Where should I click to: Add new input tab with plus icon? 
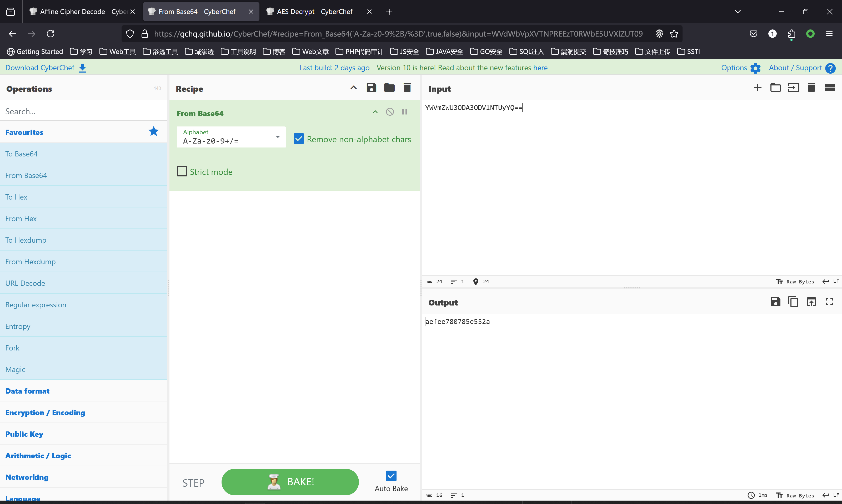coord(757,88)
